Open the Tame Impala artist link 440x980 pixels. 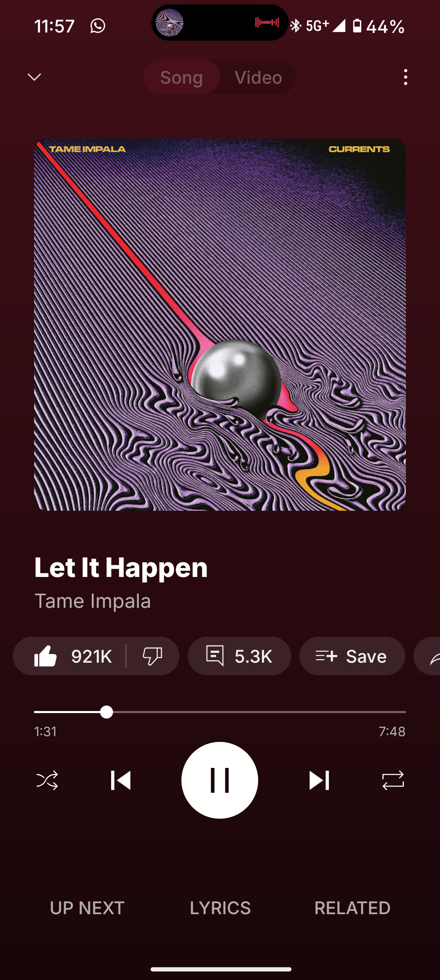point(93,601)
